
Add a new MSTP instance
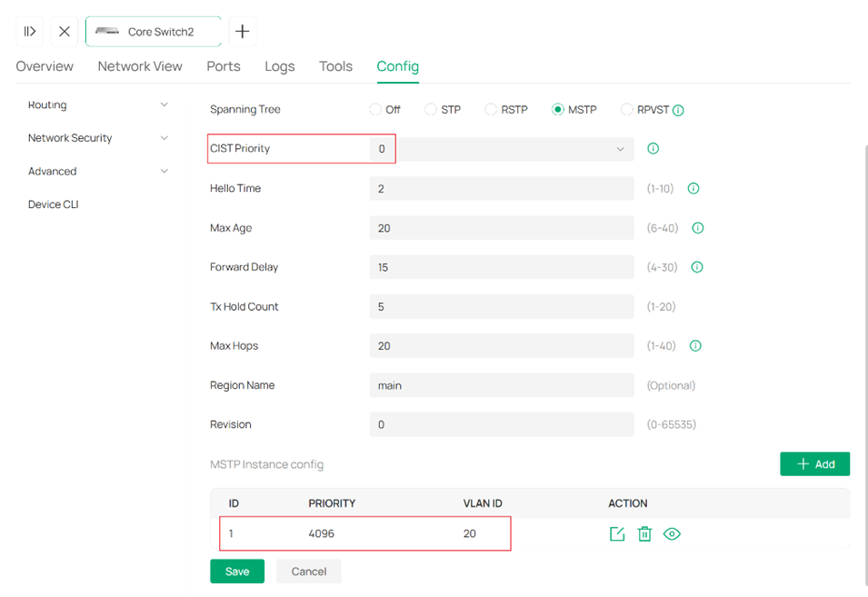pyautogui.click(x=815, y=464)
